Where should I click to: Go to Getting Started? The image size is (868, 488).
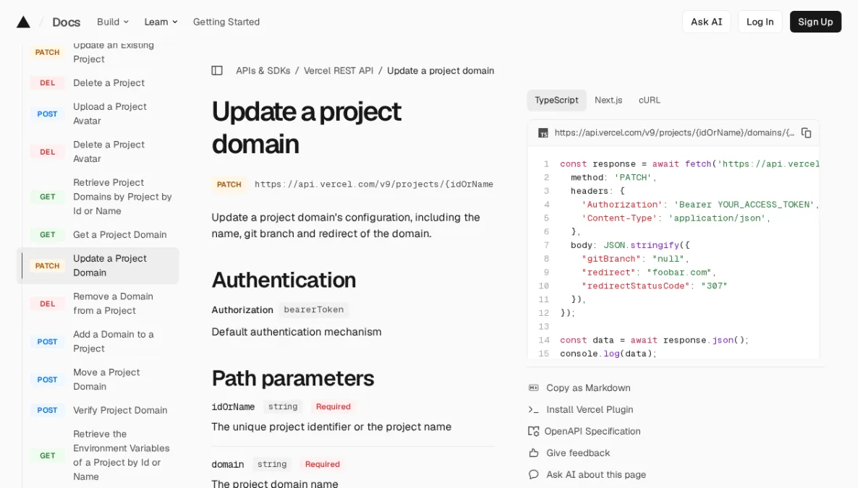[226, 22]
